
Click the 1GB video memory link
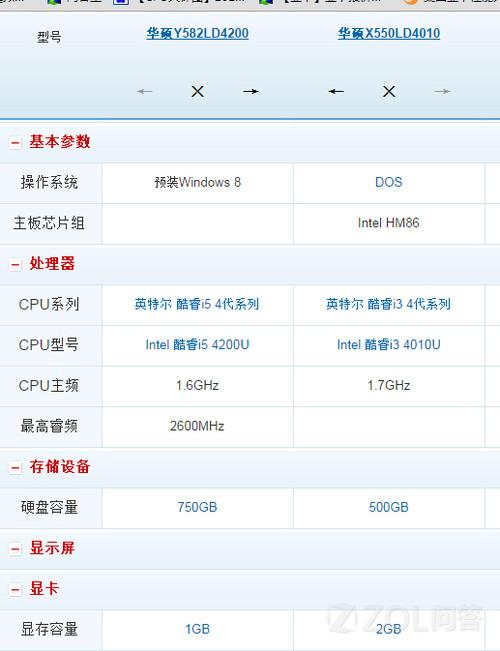[197, 629]
